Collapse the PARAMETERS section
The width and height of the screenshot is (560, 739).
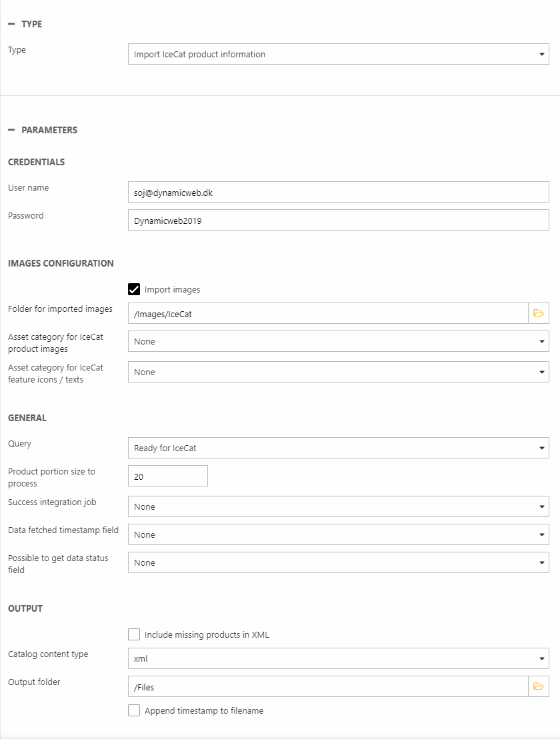coord(11,130)
